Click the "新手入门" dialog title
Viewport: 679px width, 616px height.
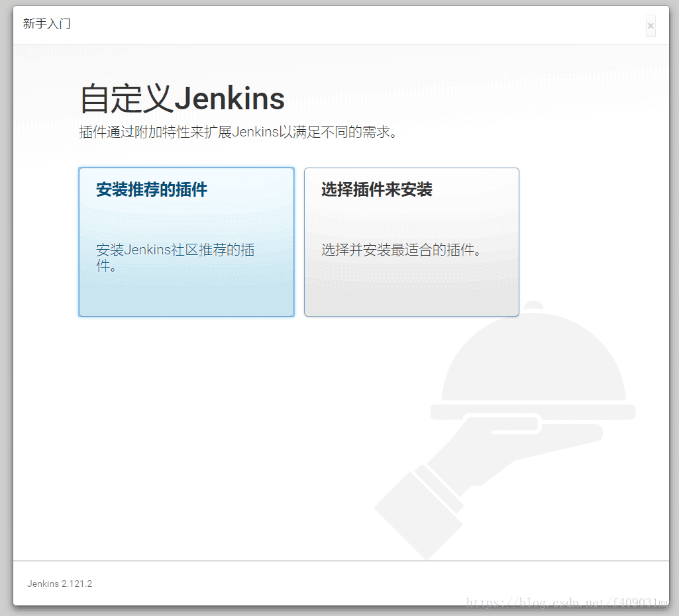tap(47, 24)
